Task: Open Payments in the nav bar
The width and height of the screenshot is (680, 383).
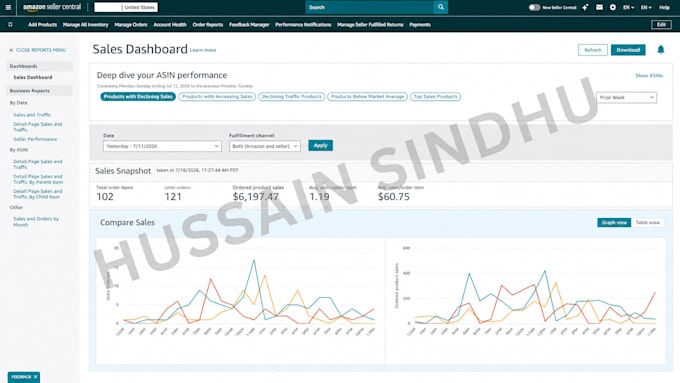Action: (420, 25)
